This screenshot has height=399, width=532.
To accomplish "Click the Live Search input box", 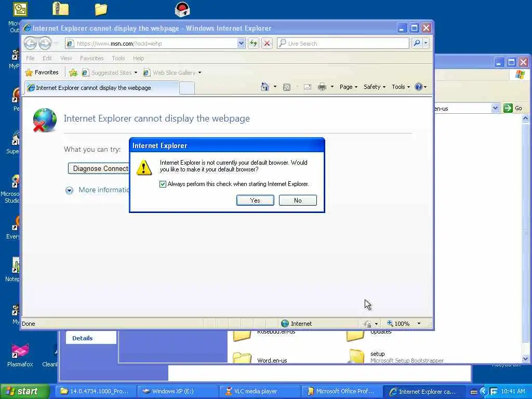I will [x=343, y=44].
